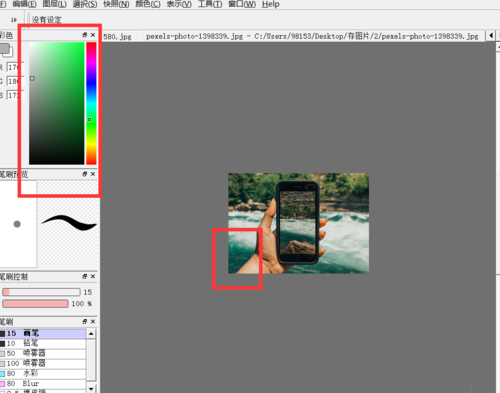Click the tab bar left scroll arrow
Viewport: 500px width, 393px height.
point(491,36)
